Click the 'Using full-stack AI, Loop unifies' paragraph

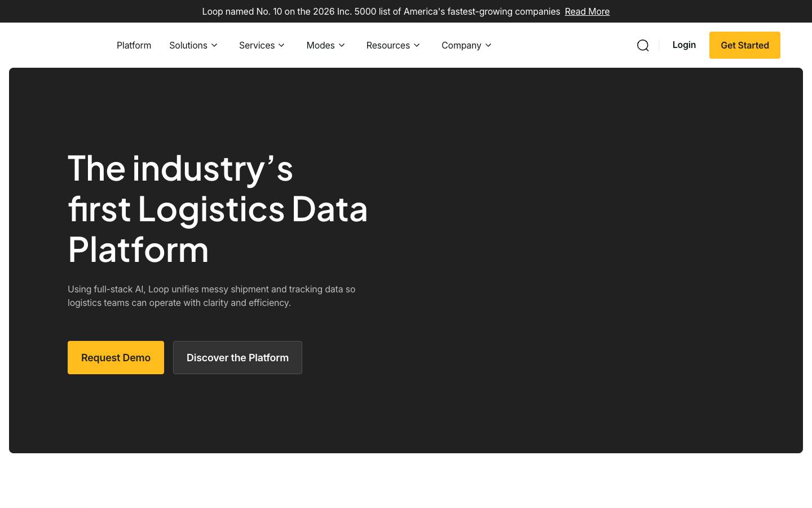click(x=211, y=296)
